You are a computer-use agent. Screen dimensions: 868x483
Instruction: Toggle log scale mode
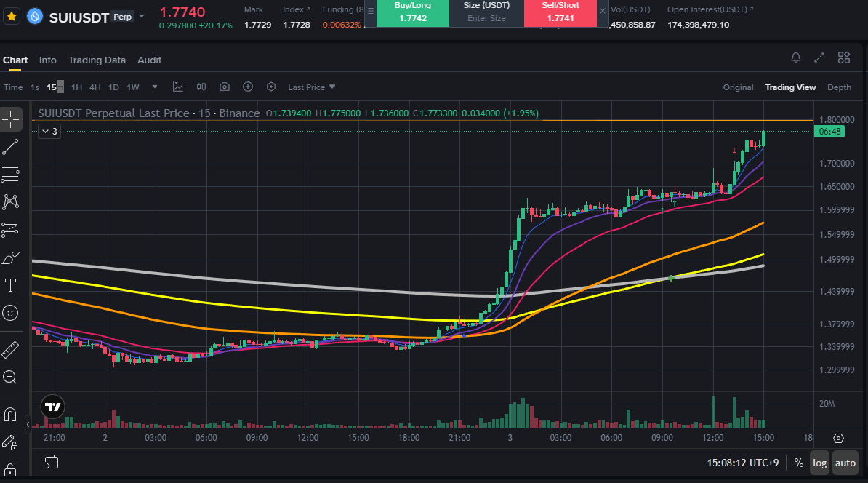click(x=820, y=463)
